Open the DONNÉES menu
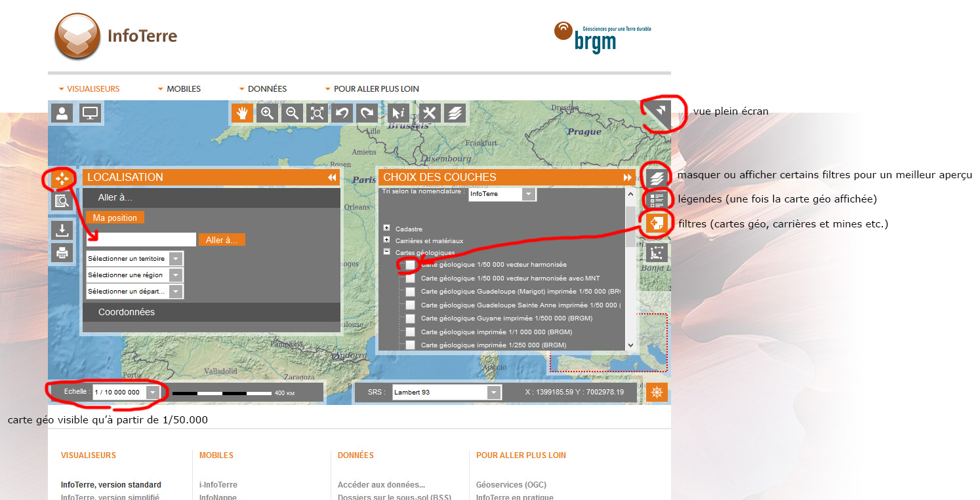Screen dimensions: 980x500 (266, 89)
